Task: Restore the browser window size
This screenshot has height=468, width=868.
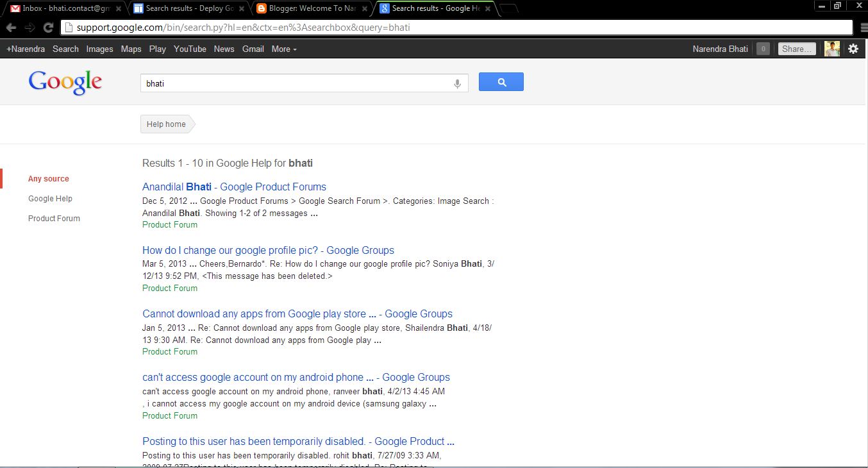Action: 837,5
